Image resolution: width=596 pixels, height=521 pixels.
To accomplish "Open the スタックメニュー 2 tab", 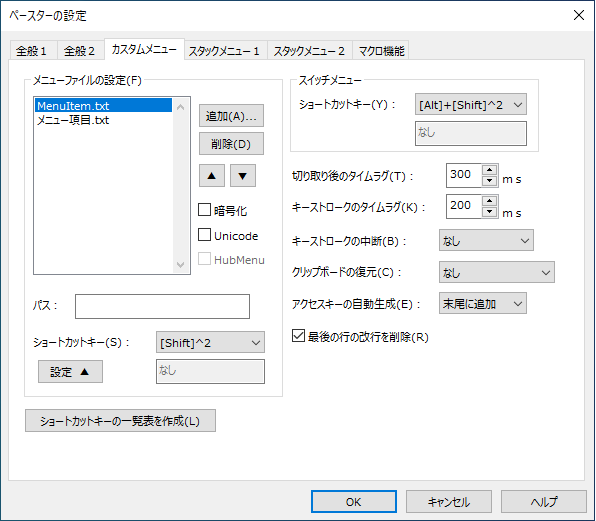I will [x=309, y=51].
